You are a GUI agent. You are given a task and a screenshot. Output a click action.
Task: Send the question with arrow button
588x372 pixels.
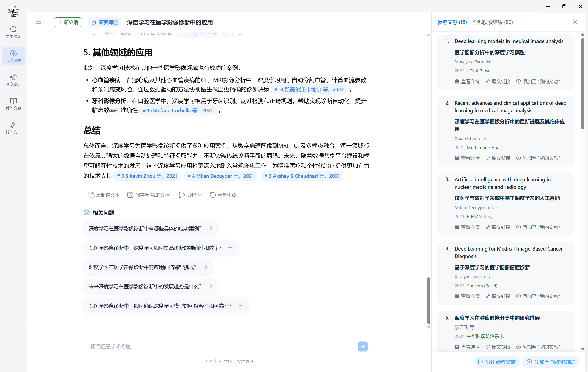coord(362,346)
